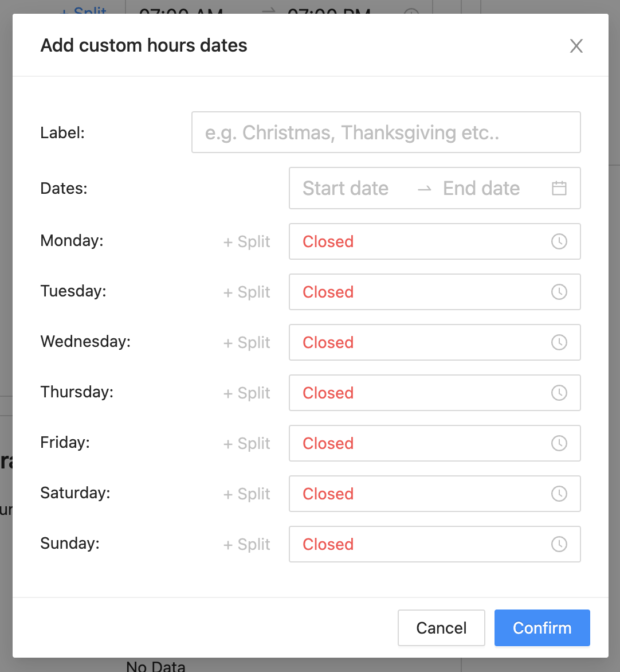
Task: Click the calendar icon in Dates field
Action: point(559,188)
